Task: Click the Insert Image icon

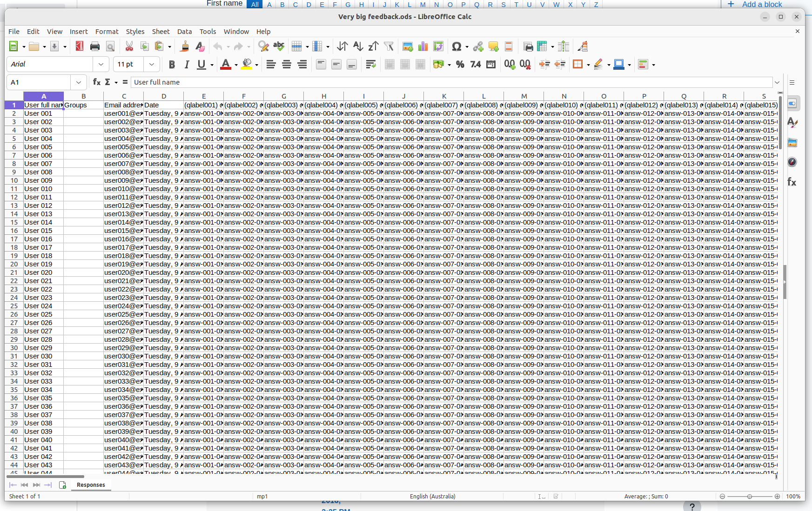Action: tap(408, 46)
